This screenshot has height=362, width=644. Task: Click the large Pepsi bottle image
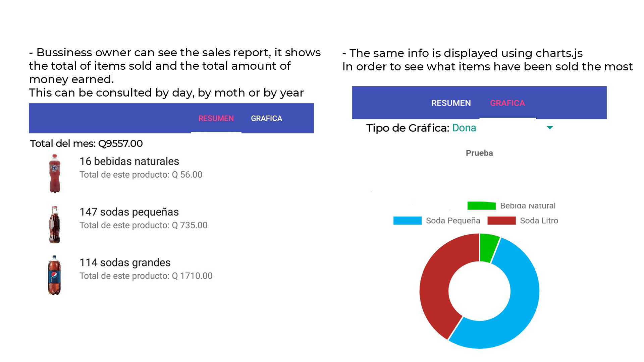pos(54,275)
